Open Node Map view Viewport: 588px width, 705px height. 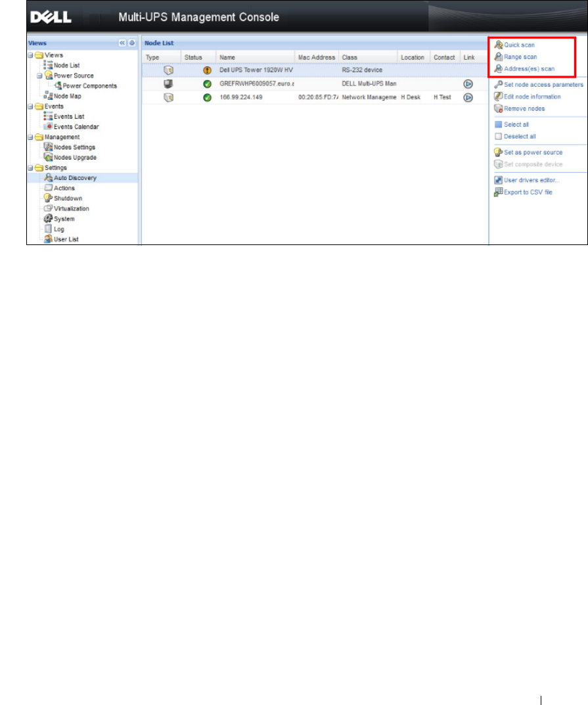tap(68, 96)
